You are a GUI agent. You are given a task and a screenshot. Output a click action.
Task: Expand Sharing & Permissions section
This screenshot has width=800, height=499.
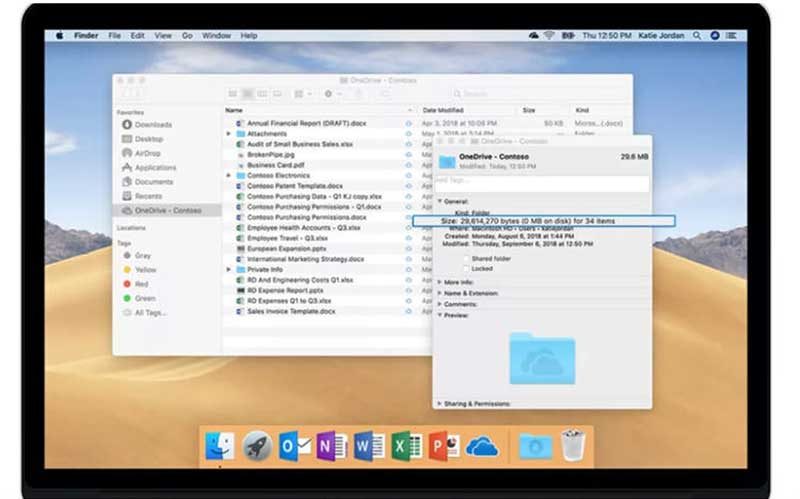click(440, 404)
